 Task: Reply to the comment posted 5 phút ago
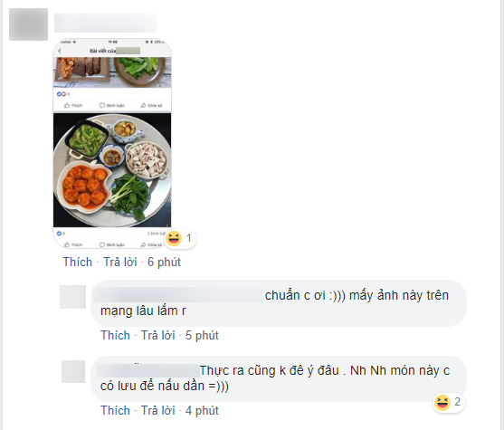point(158,336)
